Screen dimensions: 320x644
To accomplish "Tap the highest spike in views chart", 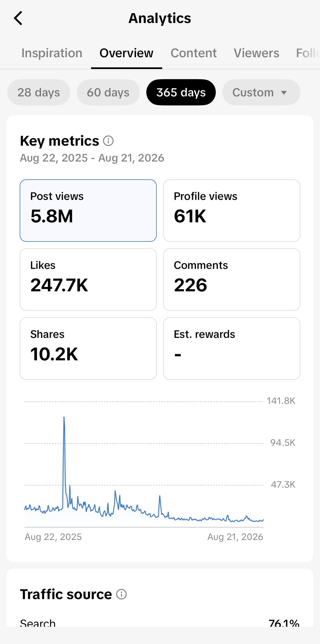I will (x=64, y=418).
